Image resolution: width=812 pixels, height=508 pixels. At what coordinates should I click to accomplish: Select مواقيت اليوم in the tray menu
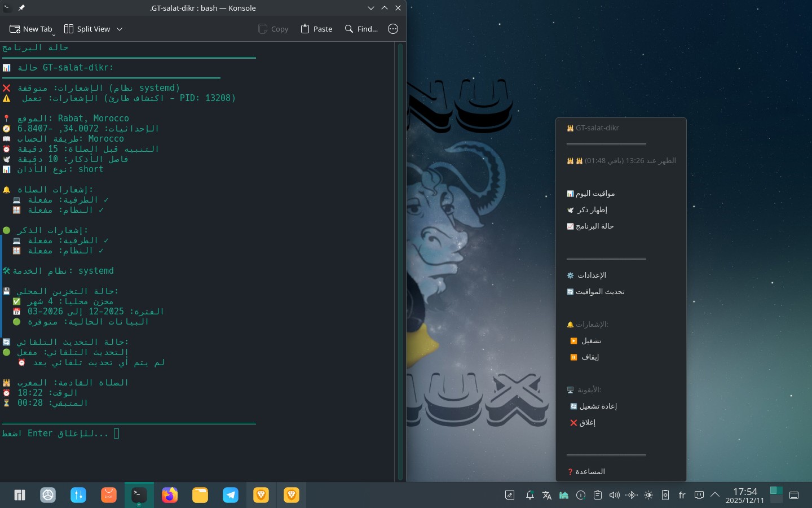594,194
